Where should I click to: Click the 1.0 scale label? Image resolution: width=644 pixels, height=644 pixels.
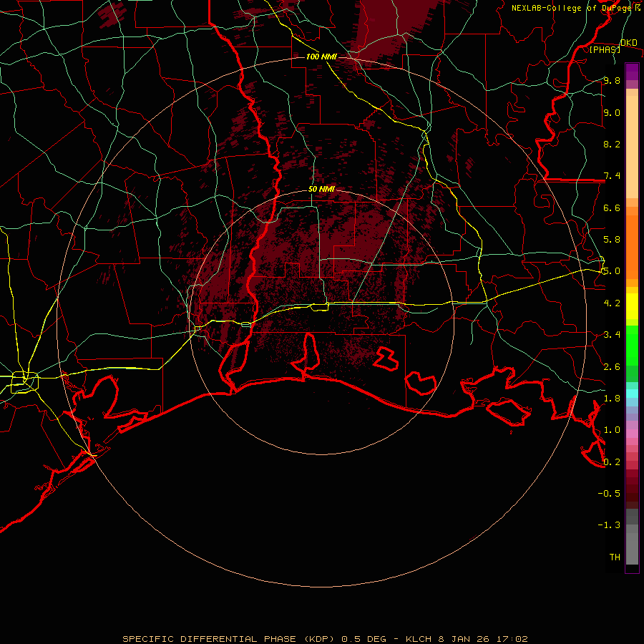(x=612, y=430)
